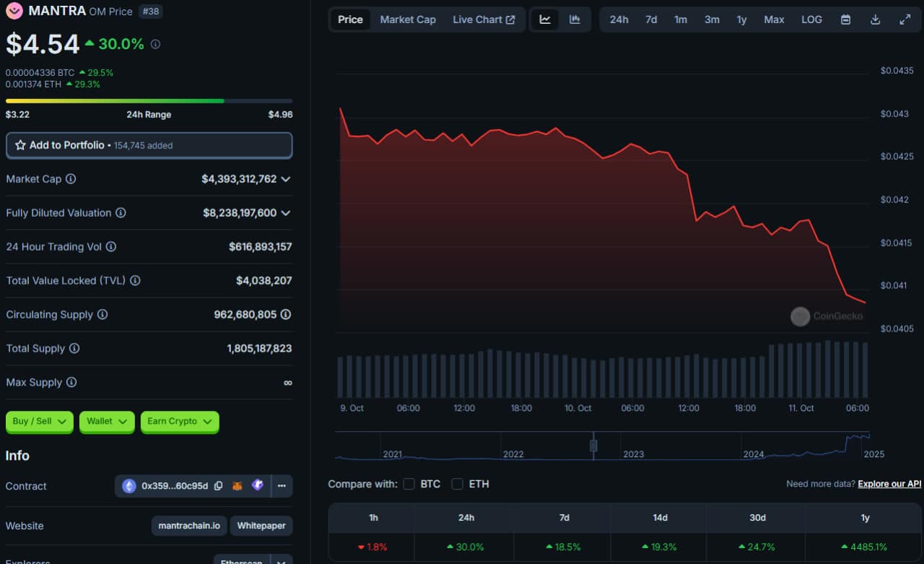Screen dimensions: 924x564
Task: Click the MetaMask fox icon
Action: point(237,486)
